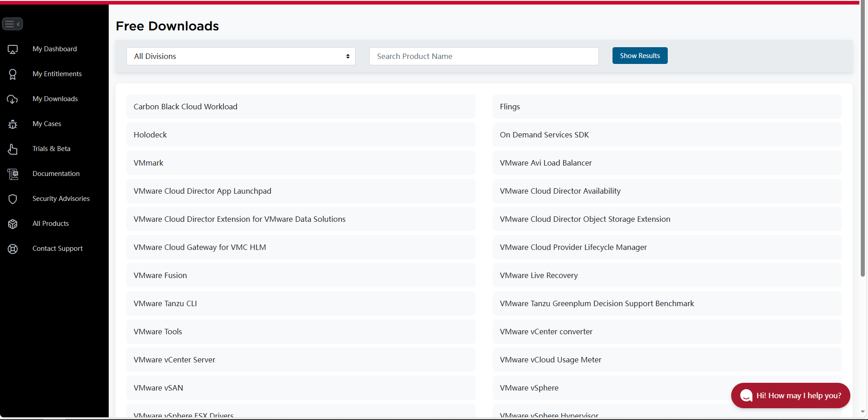Click the Show Results button
Screen dimensions: 868x420
pyautogui.click(x=640, y=55)
